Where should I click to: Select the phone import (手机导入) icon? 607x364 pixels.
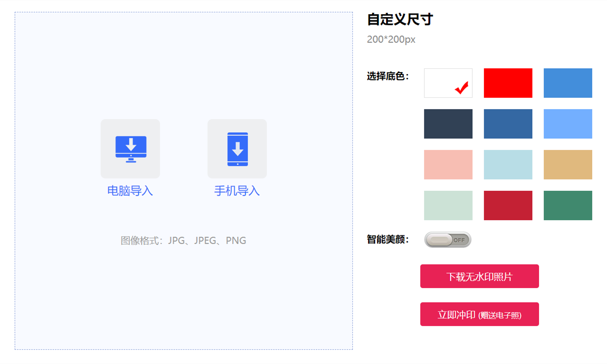coord(237,149)
